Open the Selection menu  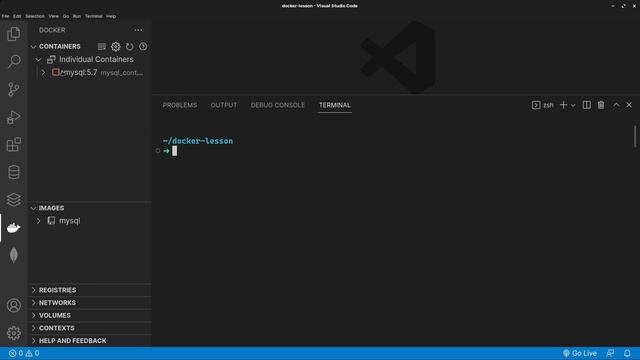35,16
